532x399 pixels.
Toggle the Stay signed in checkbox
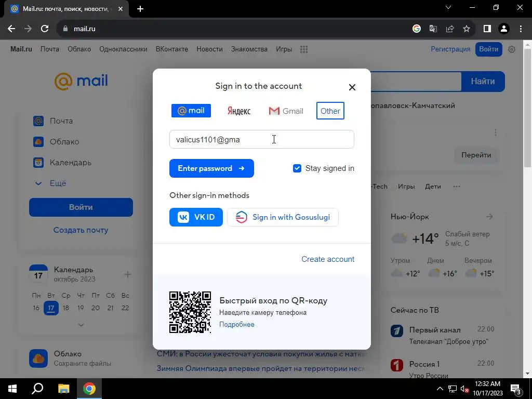(297, 168)
